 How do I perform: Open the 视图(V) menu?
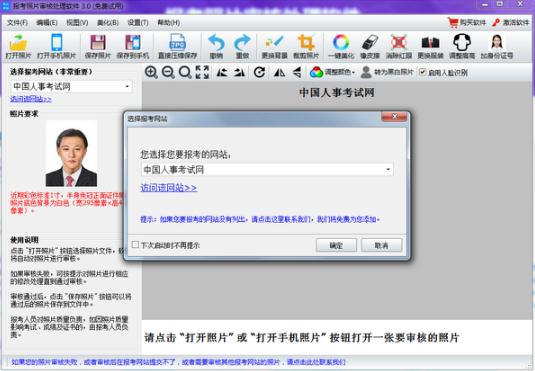(77, 23)
